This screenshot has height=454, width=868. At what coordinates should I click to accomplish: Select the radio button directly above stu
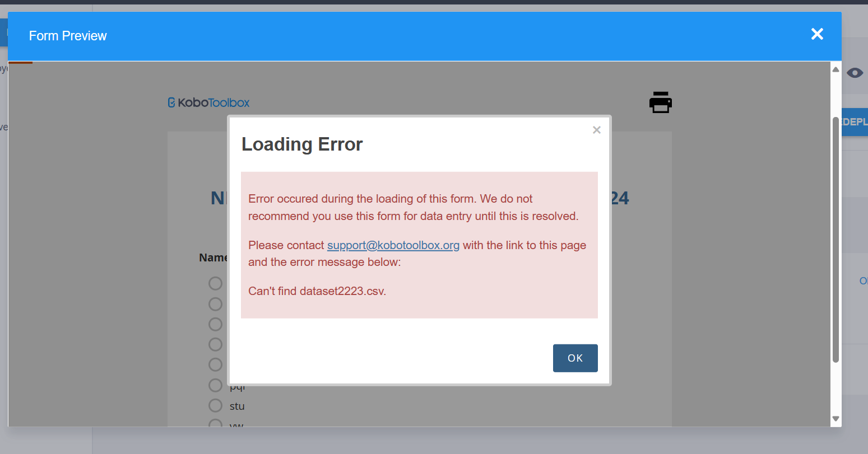pyautogui.click(x=215, y=385)
